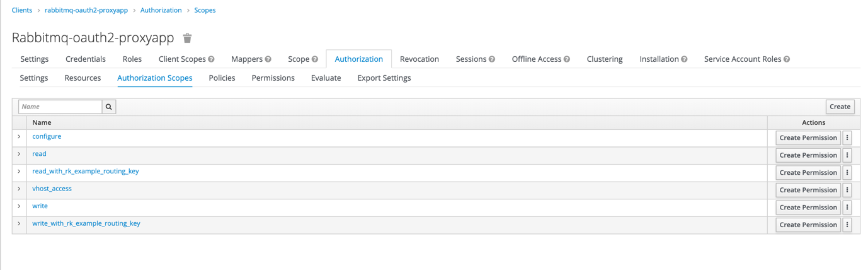Create Permission for read_with_rk_example_routing_key
The height and width of the screenshot is (270, 868).
tap(808, 172)
